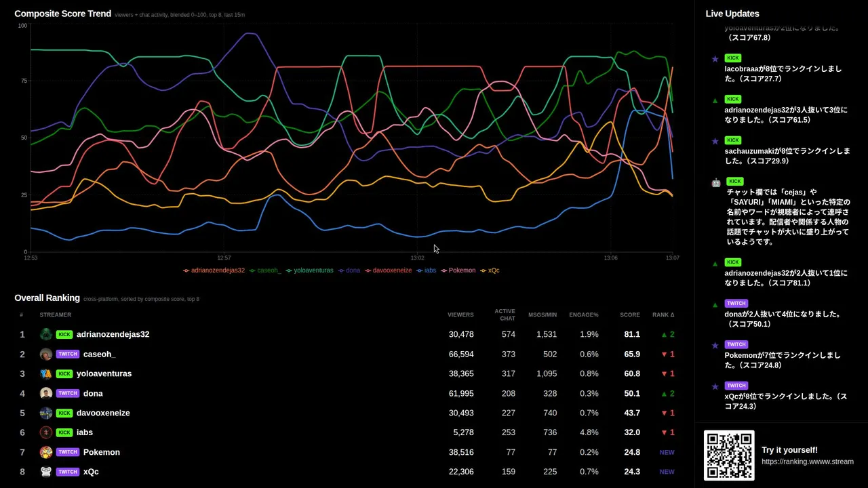
Task: Click the STREAMER column header
Action: point(56,315)
